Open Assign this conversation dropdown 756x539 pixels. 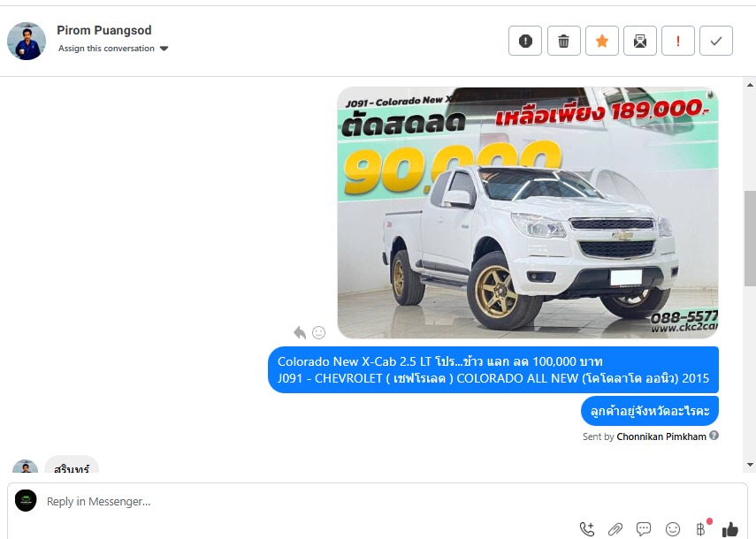tap(113, 49)
